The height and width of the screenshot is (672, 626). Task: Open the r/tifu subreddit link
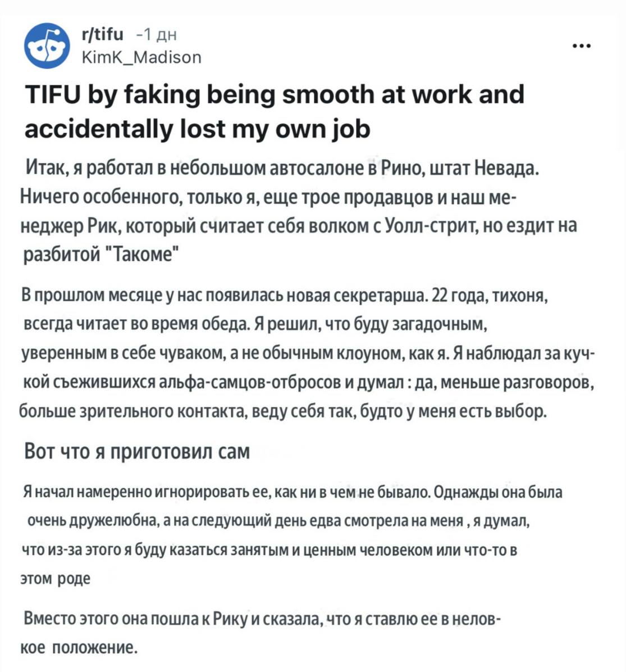pos(102,35)
